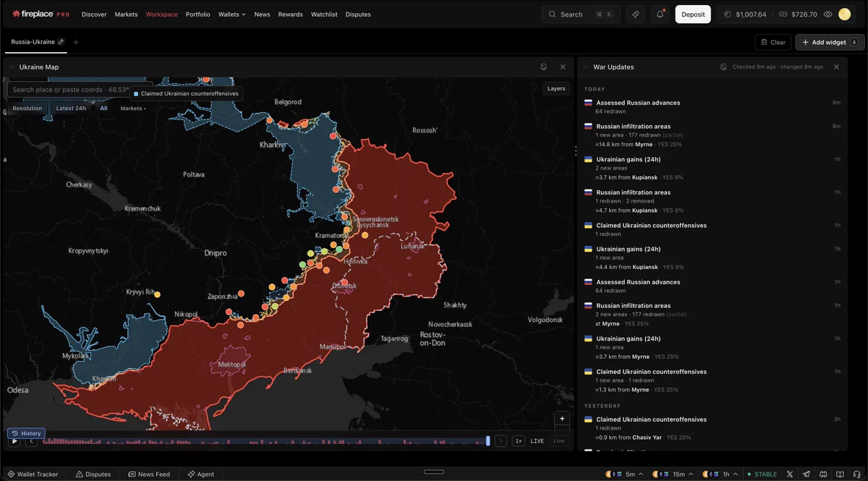Close the Ukraine Map widget
The width and height of the screenshot is (868, 481).
click(x=563, y=67)
